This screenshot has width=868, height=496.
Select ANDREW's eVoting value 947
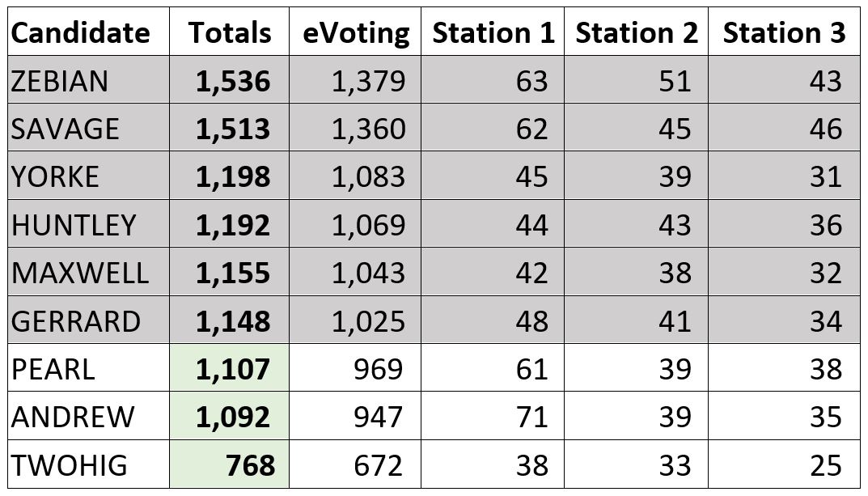[355, 416]
